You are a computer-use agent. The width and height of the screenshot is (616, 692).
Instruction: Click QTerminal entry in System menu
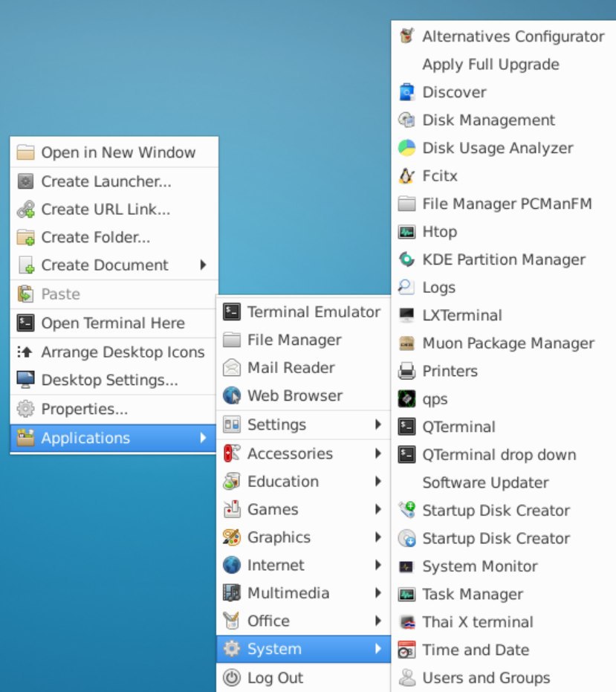click(504, 427)
